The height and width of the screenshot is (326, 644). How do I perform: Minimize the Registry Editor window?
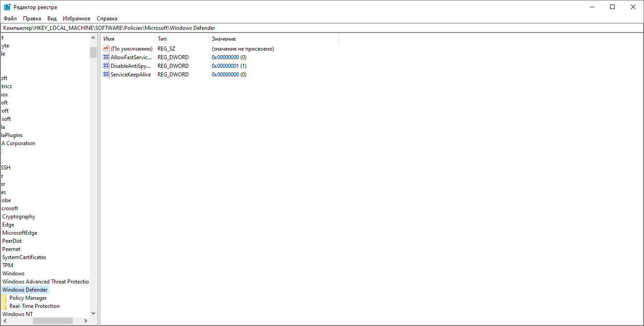(x=592, y=7)
